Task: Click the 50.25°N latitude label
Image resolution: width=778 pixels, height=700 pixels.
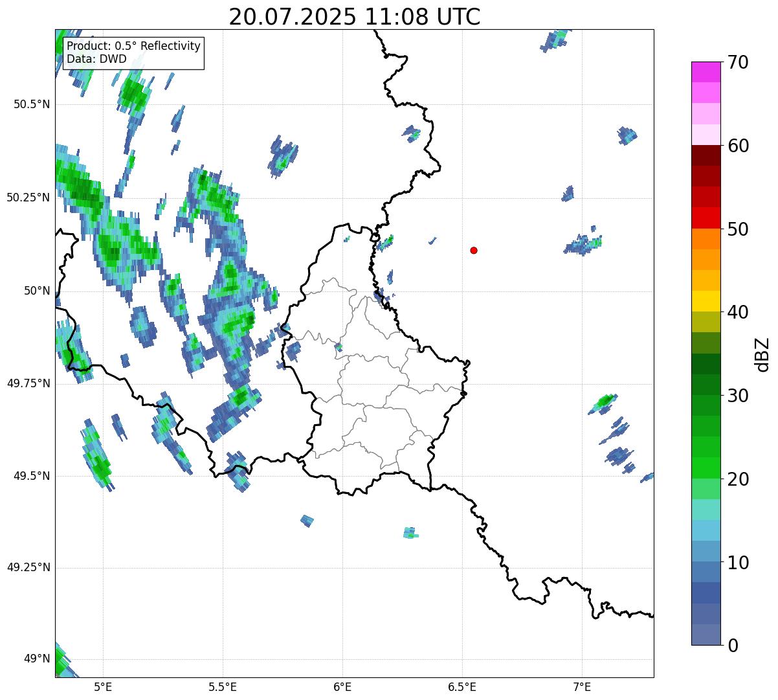Action: click(28, 198)
